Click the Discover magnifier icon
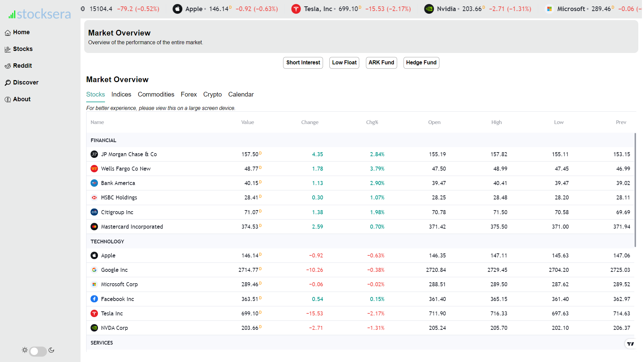The height and width of the screenshot is (362, 644). point(8,83)
